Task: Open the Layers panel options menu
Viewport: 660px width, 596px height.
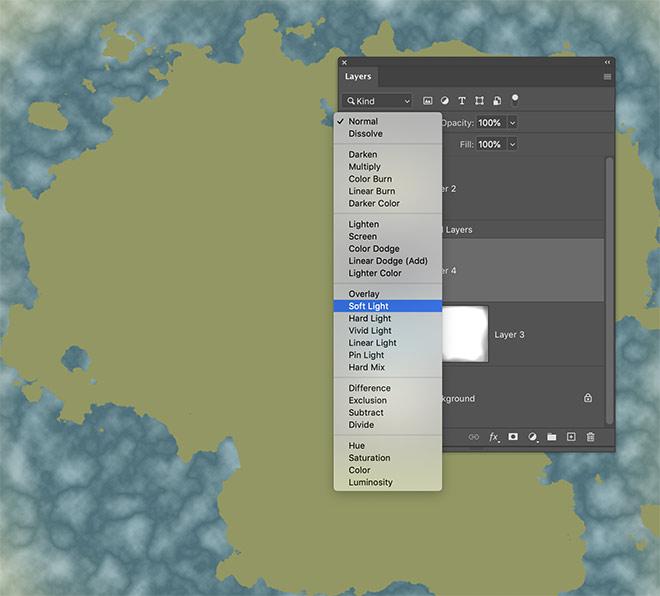Action: [607, 76]
